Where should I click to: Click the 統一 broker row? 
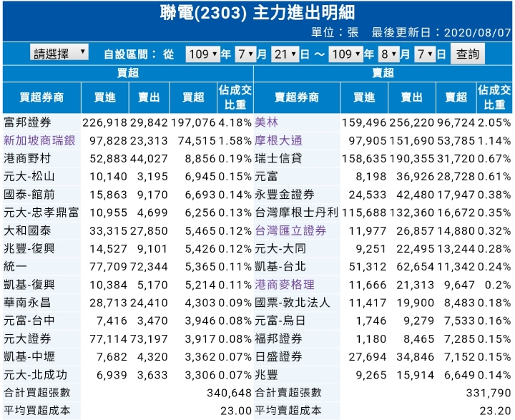point(128,267)
